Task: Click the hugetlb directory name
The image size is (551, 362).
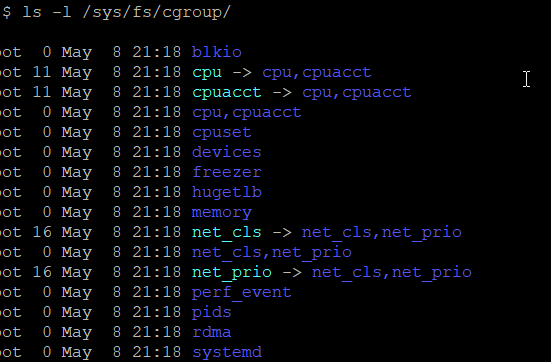Action: coord(227,192)
